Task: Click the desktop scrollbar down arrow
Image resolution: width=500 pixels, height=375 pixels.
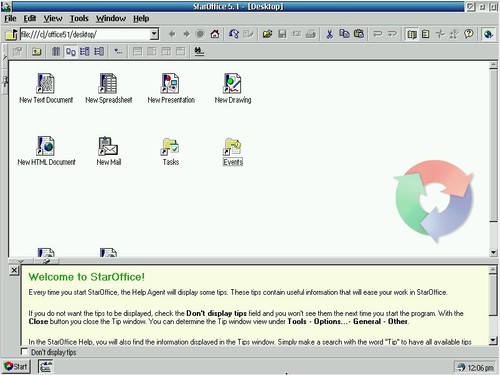Action: click(x=494, y=253)
